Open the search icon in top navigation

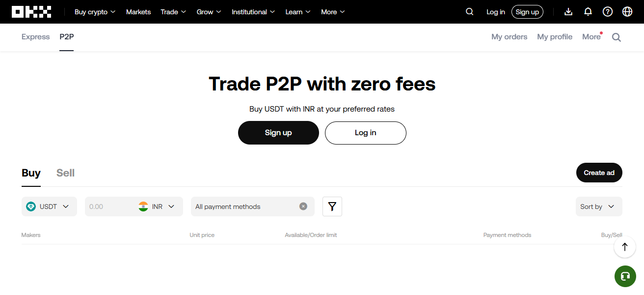[469, 11]
